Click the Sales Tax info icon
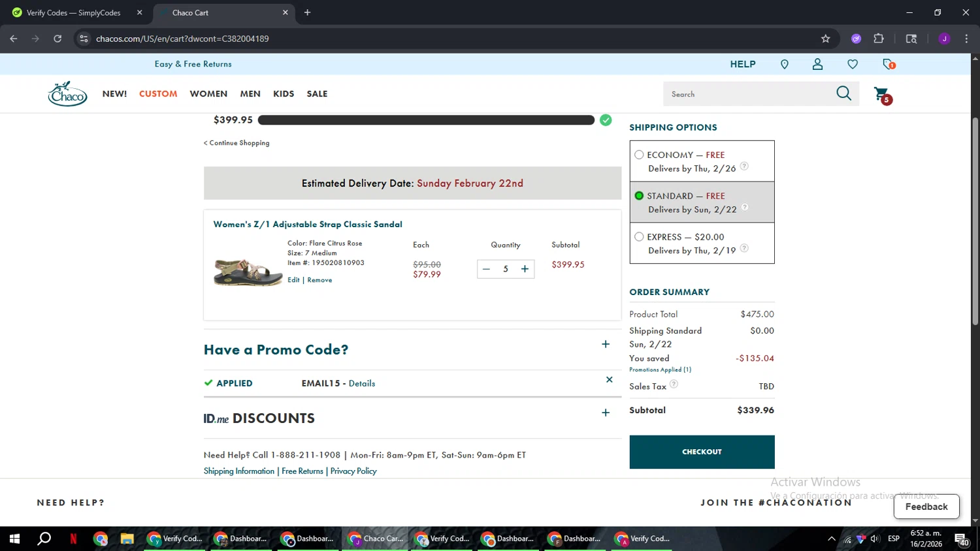Image resolution: width=980 pixels, height=551 pixels. [674, 384]
